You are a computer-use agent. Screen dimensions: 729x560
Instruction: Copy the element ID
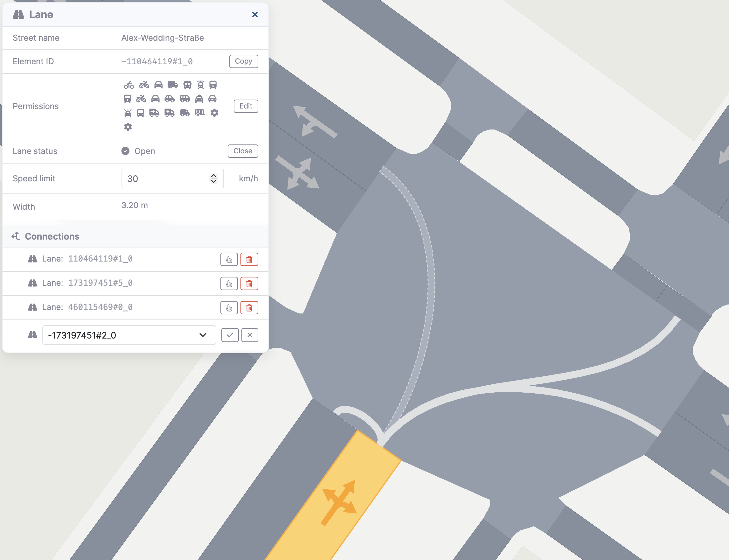[x=244, y=61]
